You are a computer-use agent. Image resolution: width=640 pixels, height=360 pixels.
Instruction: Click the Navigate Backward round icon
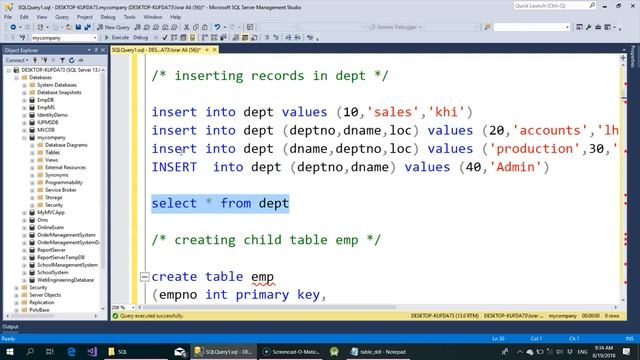pos(13,27)
